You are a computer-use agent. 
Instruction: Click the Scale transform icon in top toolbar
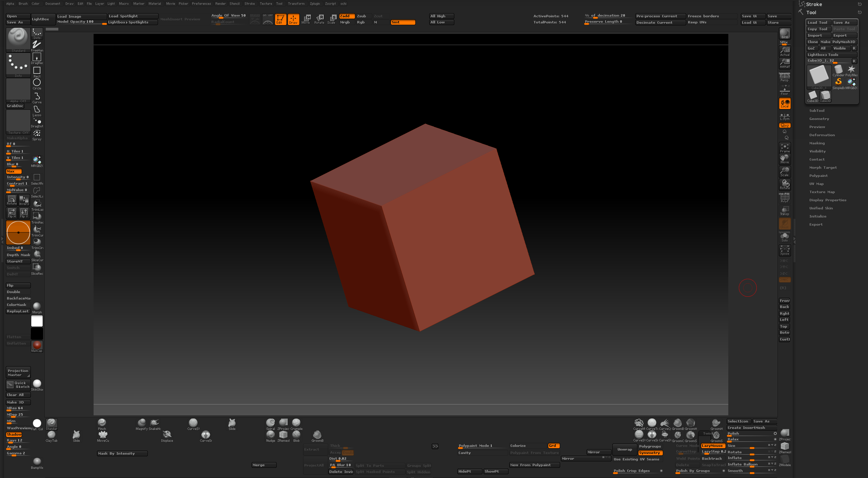[332, 19]
